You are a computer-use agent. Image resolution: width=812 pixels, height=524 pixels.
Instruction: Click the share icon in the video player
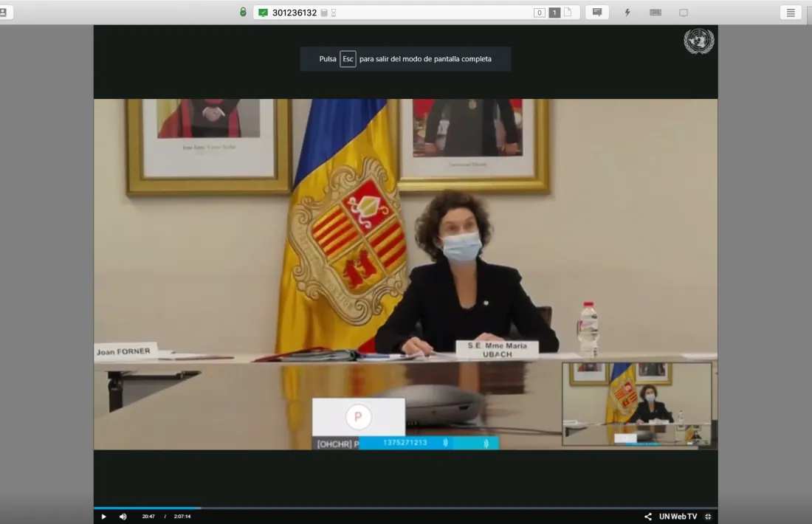(648, 517)
